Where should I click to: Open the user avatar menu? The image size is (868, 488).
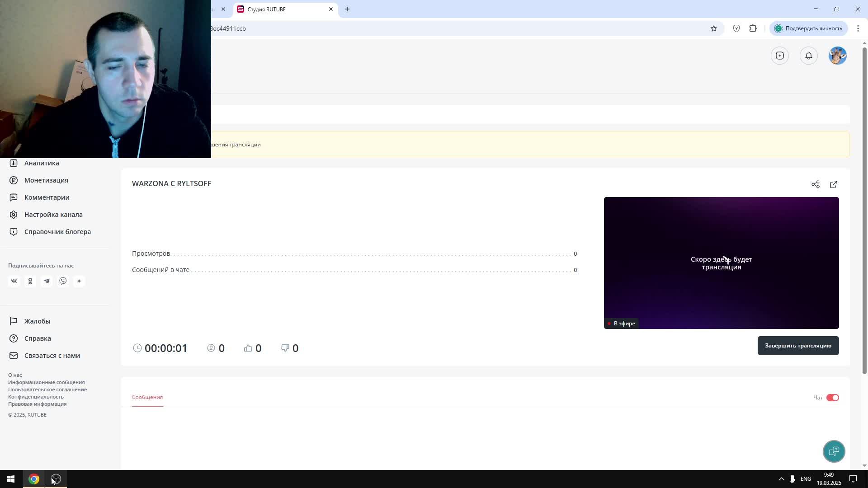pos(837,56)
